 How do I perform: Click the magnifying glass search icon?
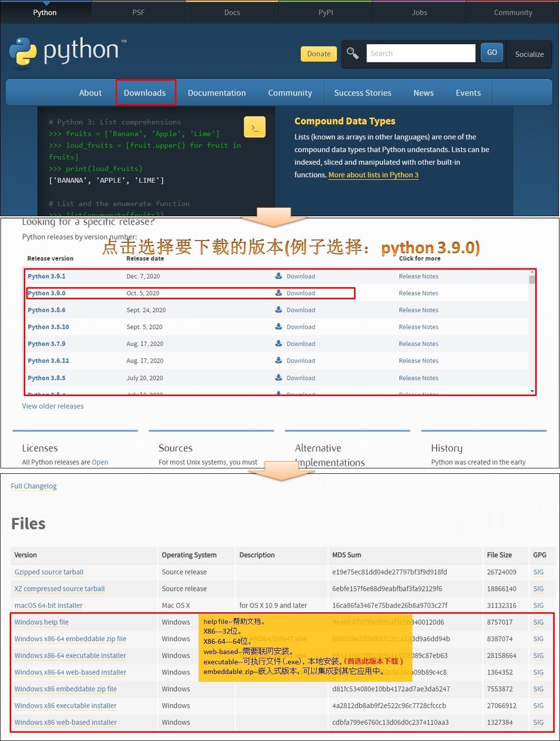(x=353, y=53)
